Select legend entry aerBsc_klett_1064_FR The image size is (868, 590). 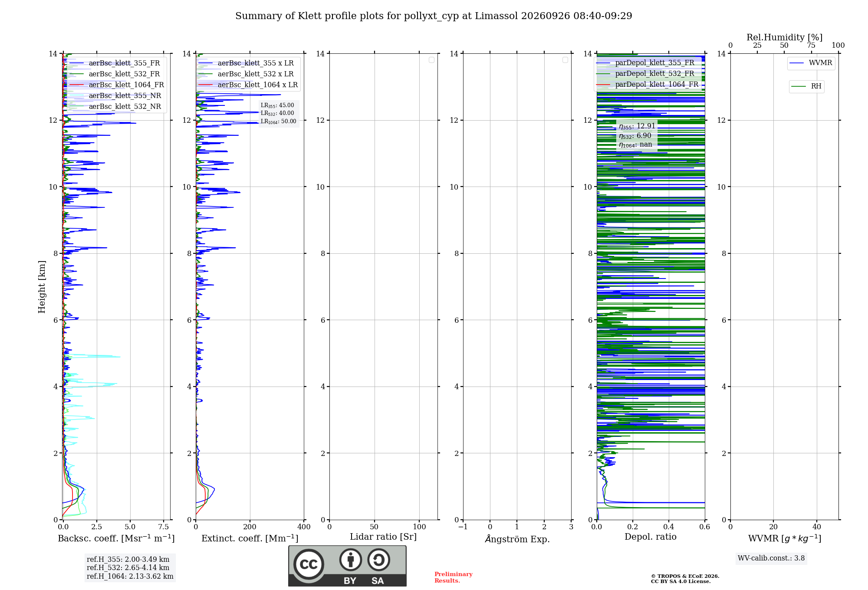pyautogui.click(x=117, y=85)
